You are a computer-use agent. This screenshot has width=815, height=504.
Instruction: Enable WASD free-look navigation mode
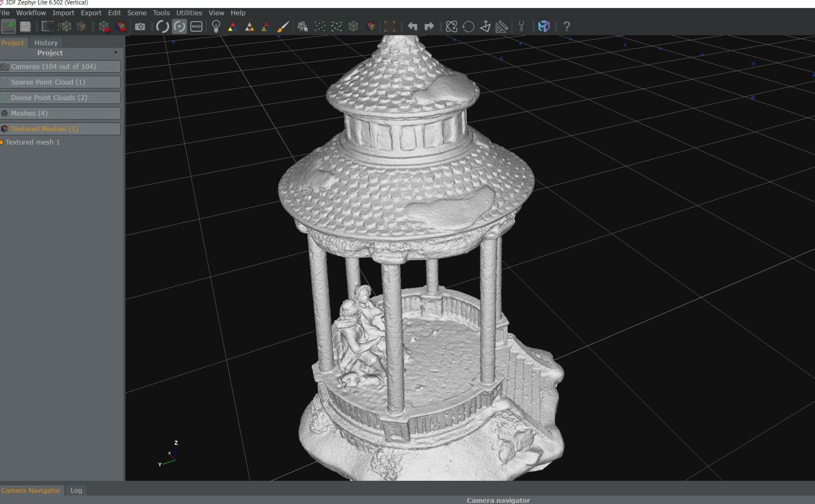[196, 27]
